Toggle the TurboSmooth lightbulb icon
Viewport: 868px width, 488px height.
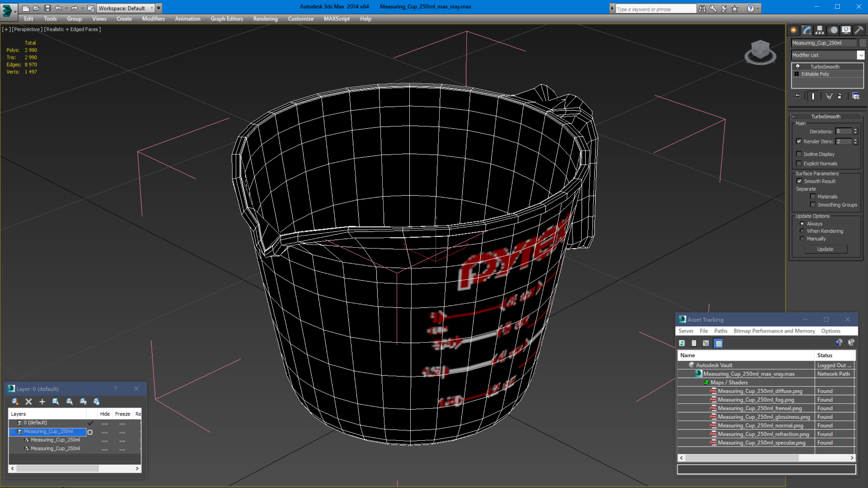[x=797, y=67]
